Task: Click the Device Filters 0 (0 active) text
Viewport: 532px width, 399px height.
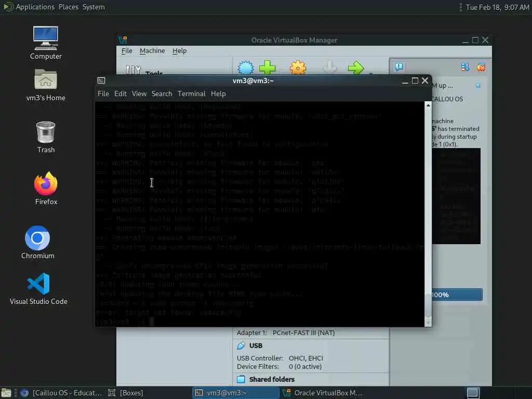Action: pos(279,366)
